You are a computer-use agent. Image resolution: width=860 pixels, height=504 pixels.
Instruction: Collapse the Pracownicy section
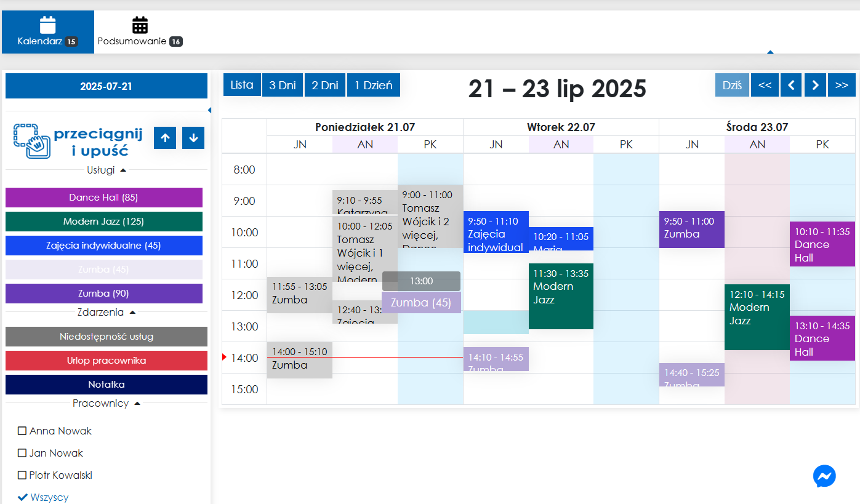point(137,403)
